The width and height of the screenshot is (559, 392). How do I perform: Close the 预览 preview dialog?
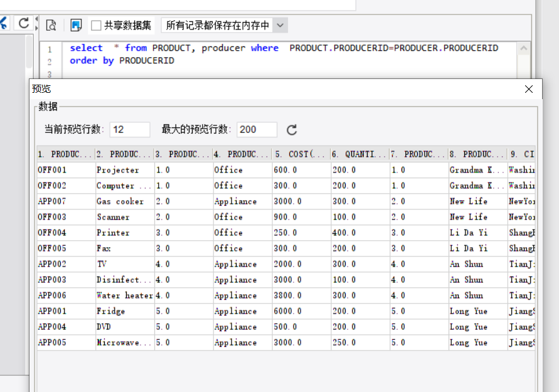(x=529, y=89)
